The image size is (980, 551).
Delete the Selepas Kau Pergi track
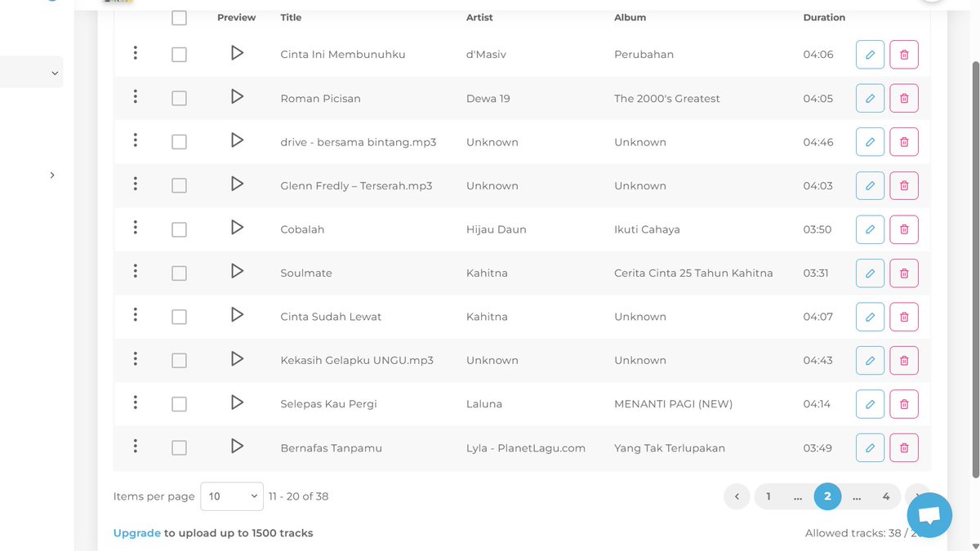904,404
